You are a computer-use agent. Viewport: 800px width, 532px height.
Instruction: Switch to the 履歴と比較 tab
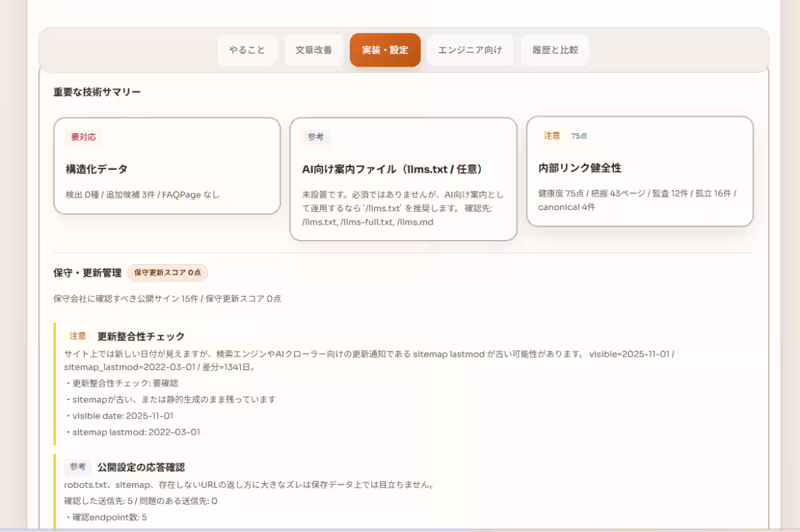(x=555, y=50)
